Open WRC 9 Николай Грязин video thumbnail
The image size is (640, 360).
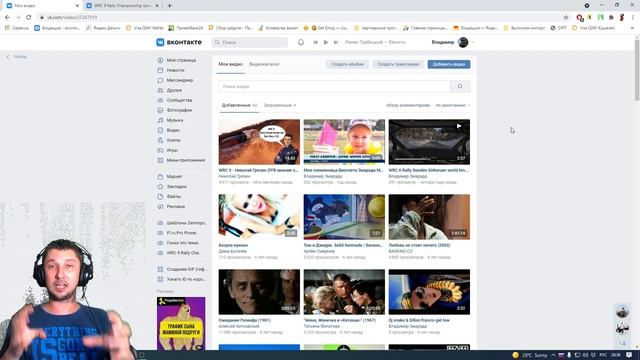point(259,142)
